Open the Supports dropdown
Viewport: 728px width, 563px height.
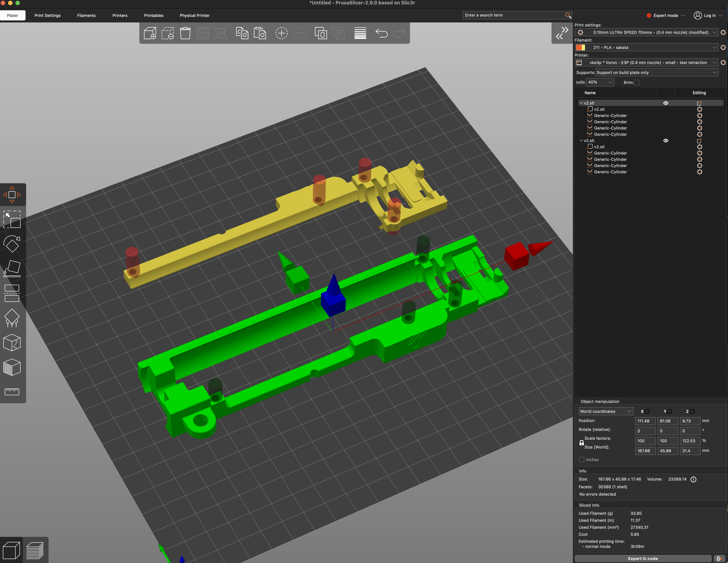[656, 72]
